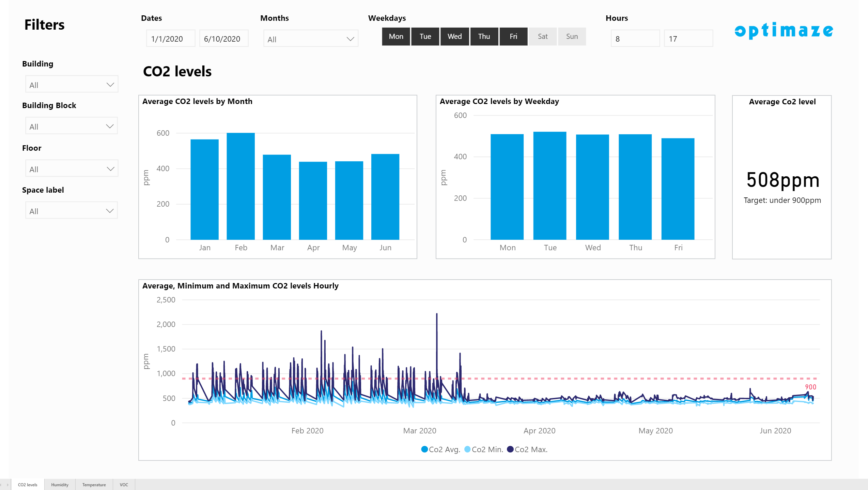Click the start date field 1/1/2020
Viewport: 868px width, 490px height.
click(170, 39)
